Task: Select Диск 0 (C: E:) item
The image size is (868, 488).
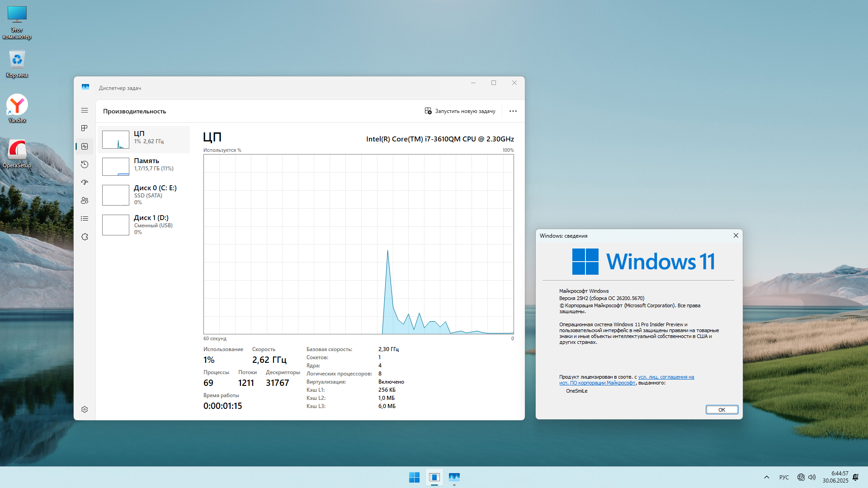Action: pos(144,195)
